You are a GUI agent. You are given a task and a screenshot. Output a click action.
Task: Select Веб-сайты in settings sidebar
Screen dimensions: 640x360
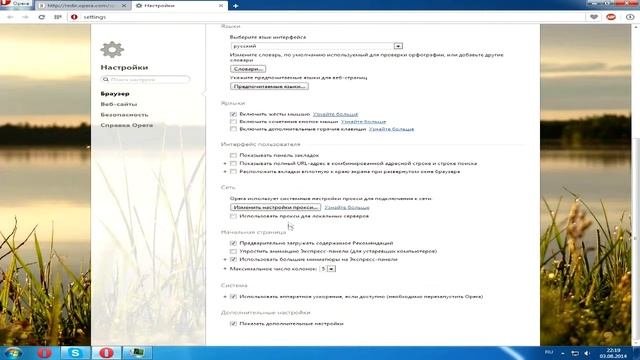click(x=119, y=104)
